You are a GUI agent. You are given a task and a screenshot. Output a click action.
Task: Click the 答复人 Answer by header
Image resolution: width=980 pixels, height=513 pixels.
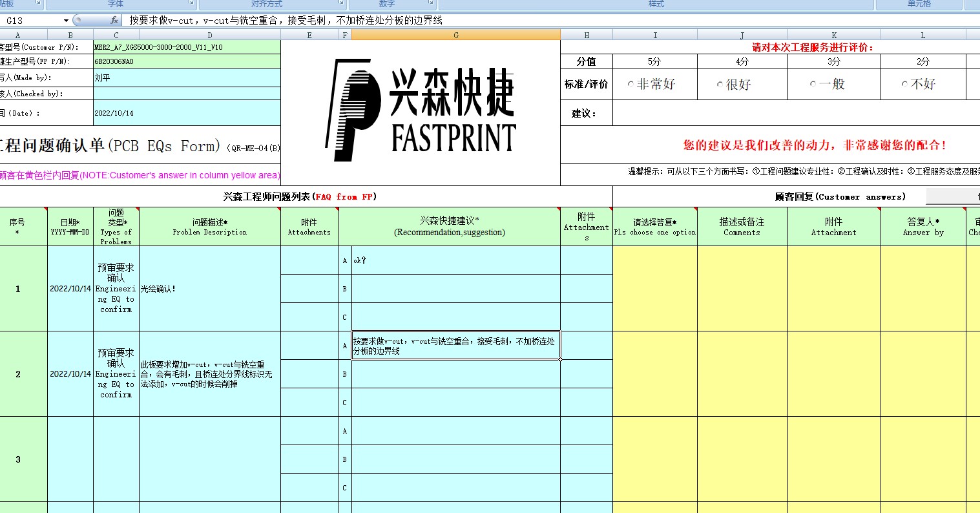tap(923, 227)
